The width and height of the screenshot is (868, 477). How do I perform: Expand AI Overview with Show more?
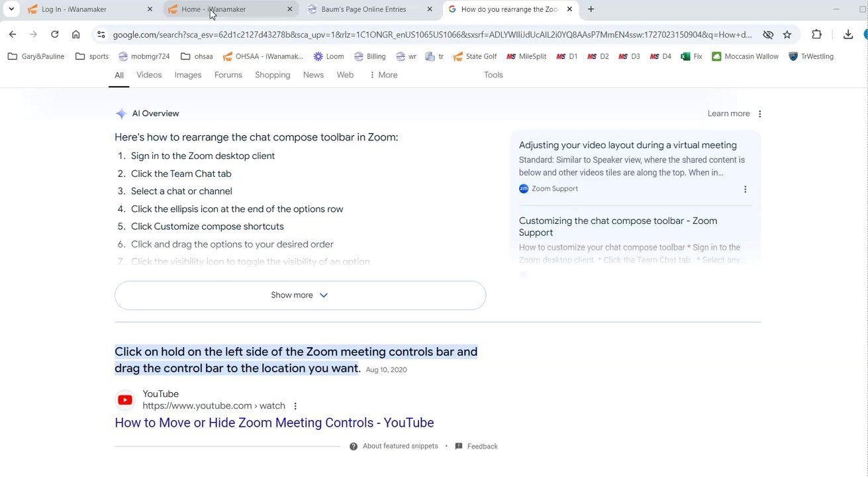(300, 295)
